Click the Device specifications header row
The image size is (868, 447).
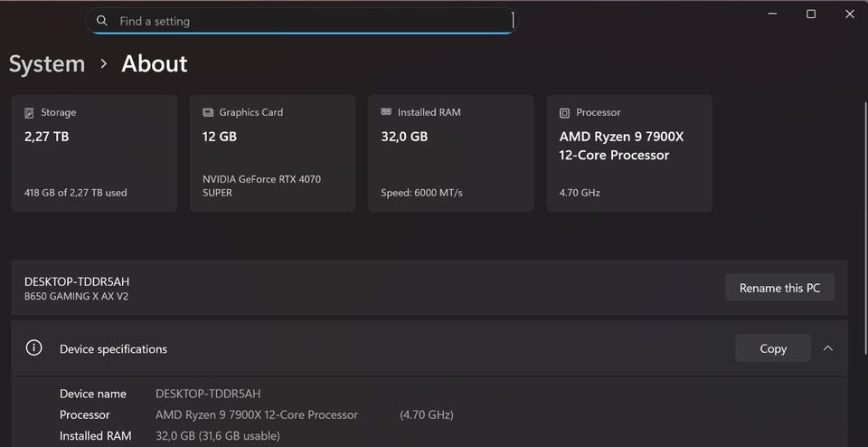[x=362, y=348]
